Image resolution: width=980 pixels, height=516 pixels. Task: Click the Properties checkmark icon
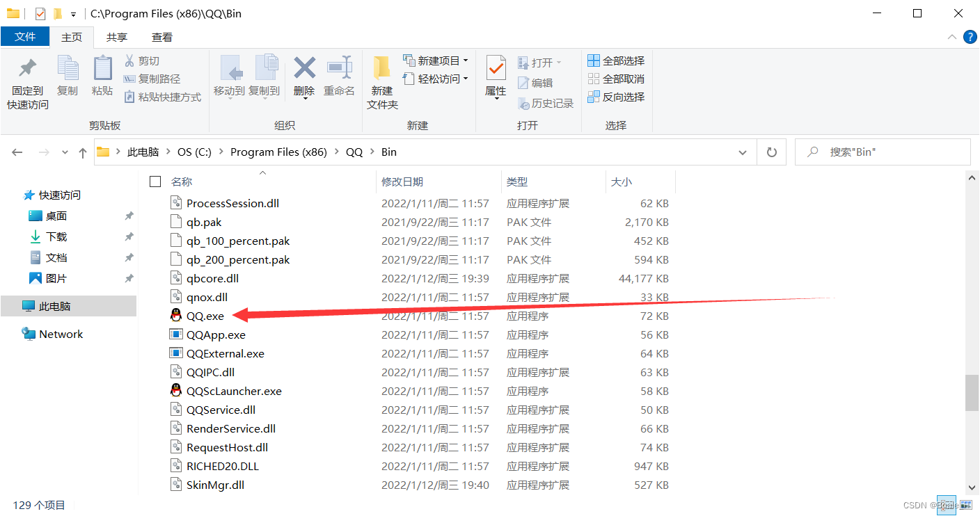click(x=496, y=68)
